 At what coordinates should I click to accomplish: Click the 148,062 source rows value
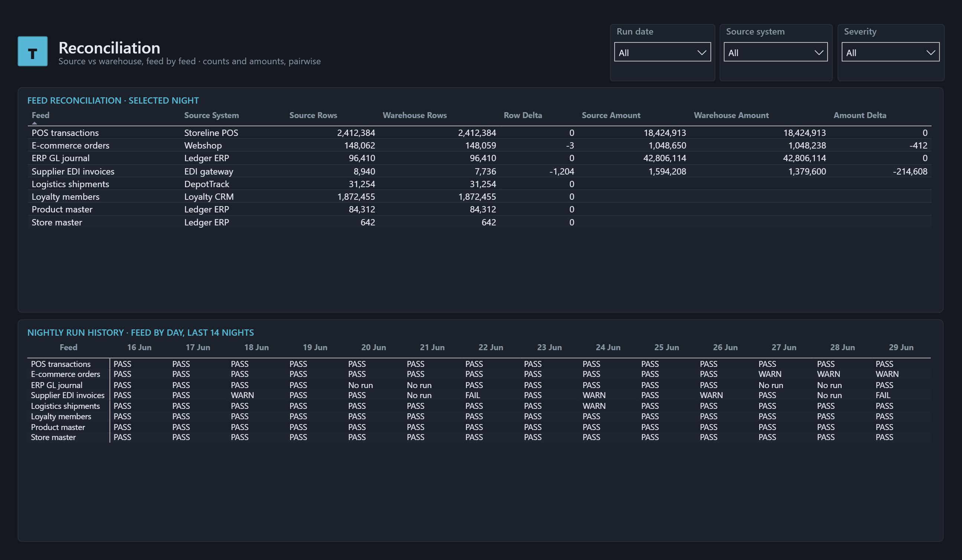tap(360, 146)
